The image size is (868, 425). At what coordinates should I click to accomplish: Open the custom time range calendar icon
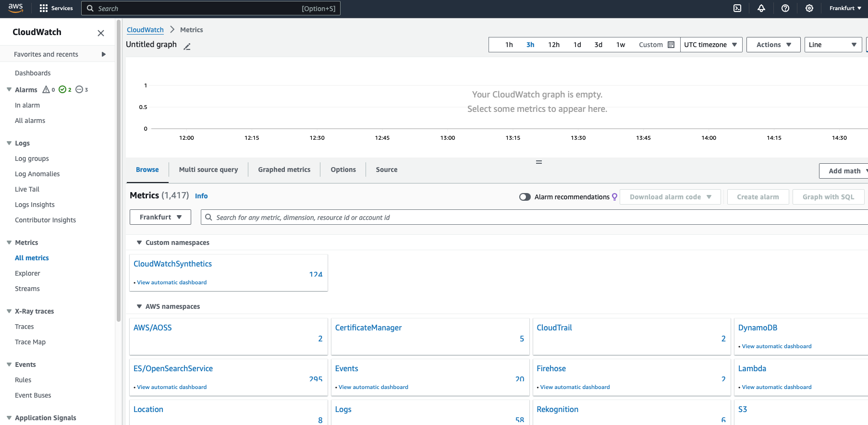(671, 45)
